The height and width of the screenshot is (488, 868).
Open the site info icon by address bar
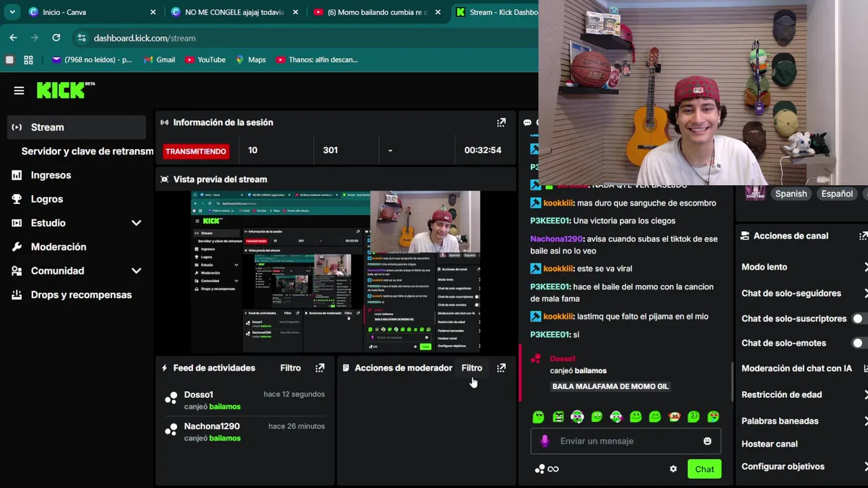pyautogui.click(x=81, y=38)
